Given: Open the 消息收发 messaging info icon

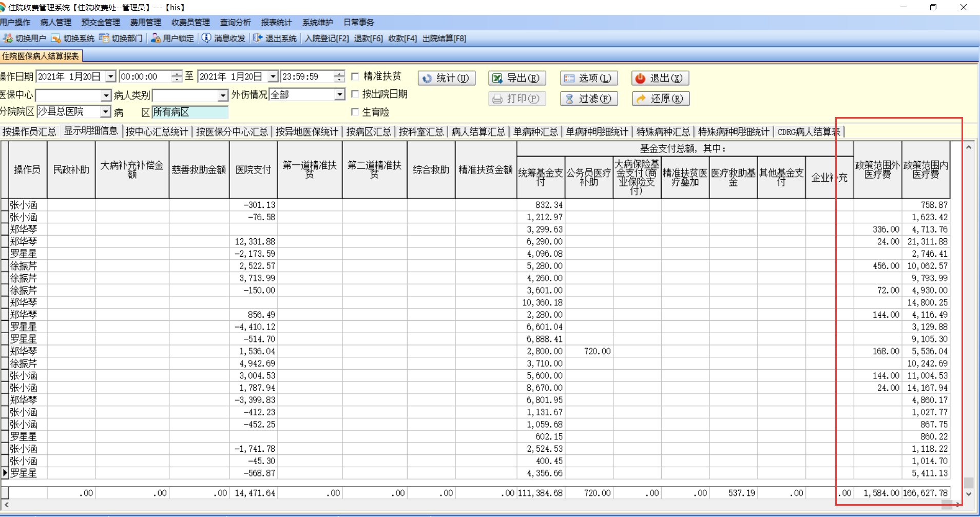Looking at the screenshot, I should [206, 39].
